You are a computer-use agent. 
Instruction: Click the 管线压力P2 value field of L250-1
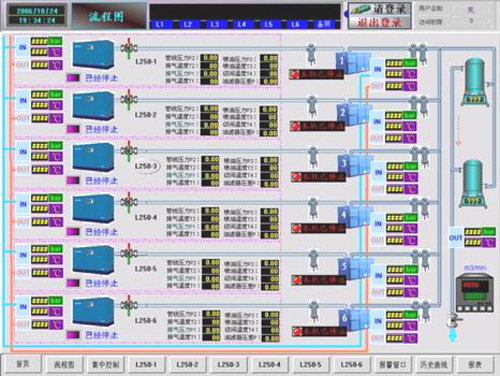(210, 58)
